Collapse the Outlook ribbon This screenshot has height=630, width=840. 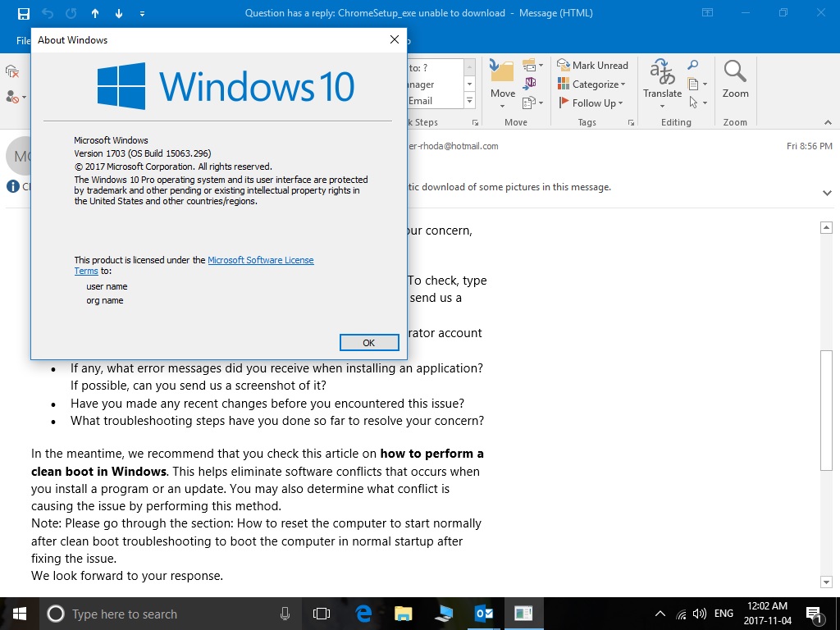(828, 123)
